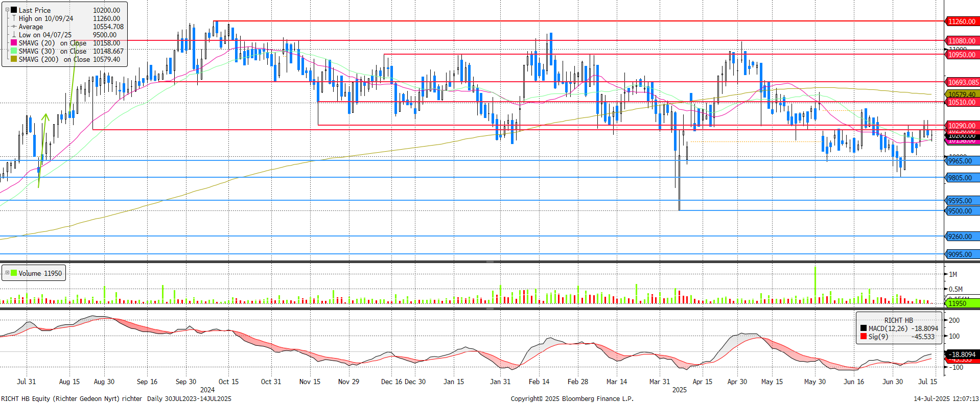Click the 'Volume 11950' legend label
This screenshot has height=403, width=980.
pos(40,273)
